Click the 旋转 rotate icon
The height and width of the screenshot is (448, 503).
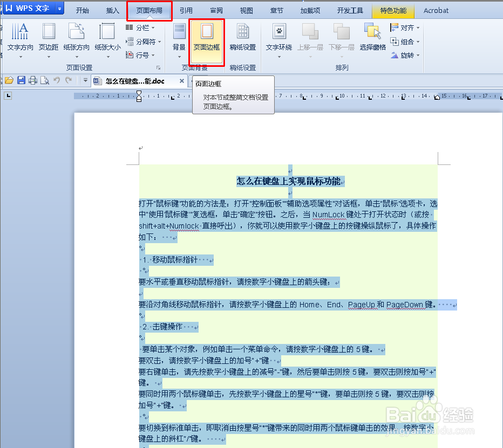point(395,55)
